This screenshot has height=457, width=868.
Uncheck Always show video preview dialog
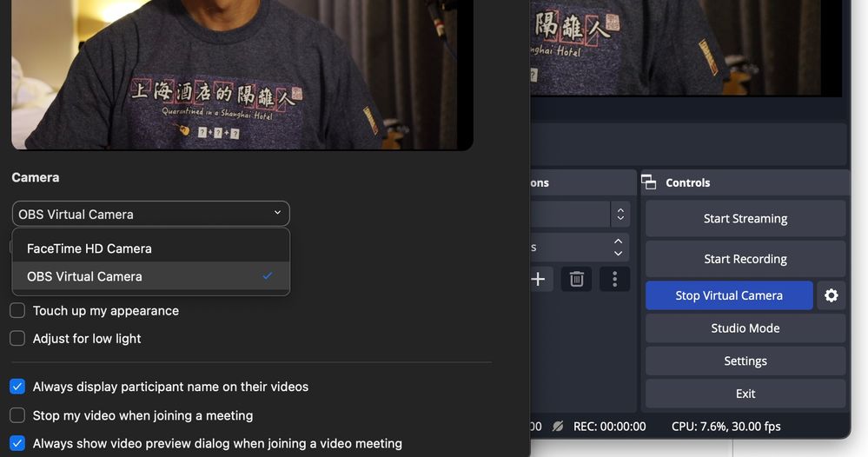click(17, 443)
